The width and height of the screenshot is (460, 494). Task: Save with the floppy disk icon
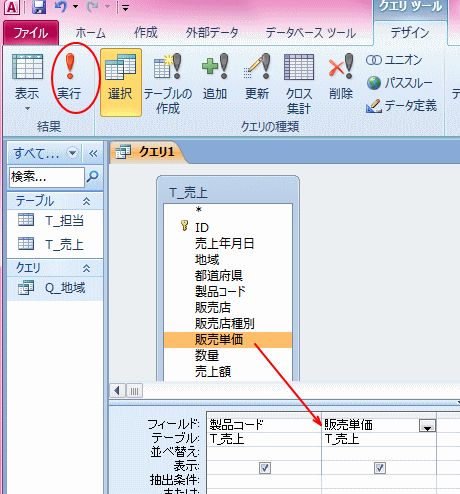(39, 7)
